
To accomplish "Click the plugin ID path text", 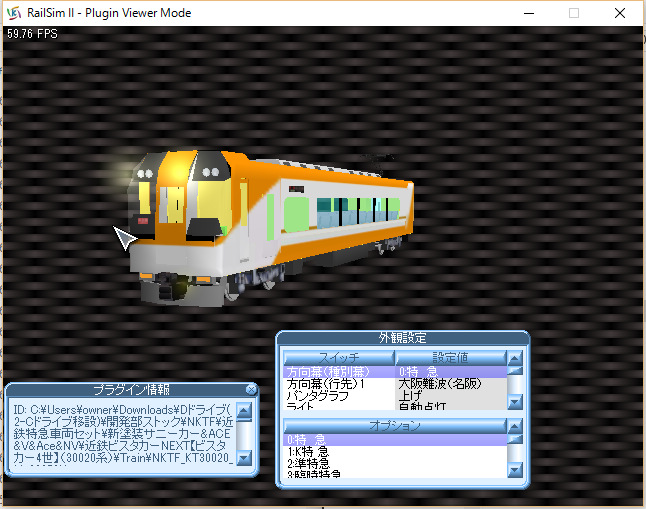I will [122, 434].
